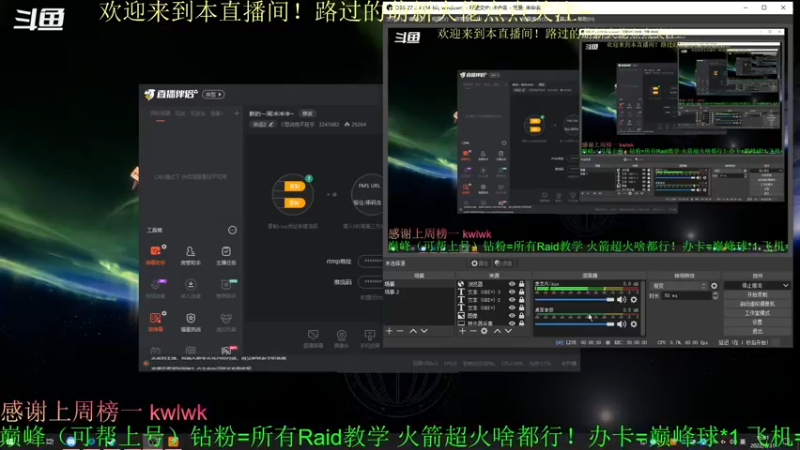Click 启动虚拟摄像机 virtual camera button
Screen dimensions: 800x450
click(x=757, y=304)
